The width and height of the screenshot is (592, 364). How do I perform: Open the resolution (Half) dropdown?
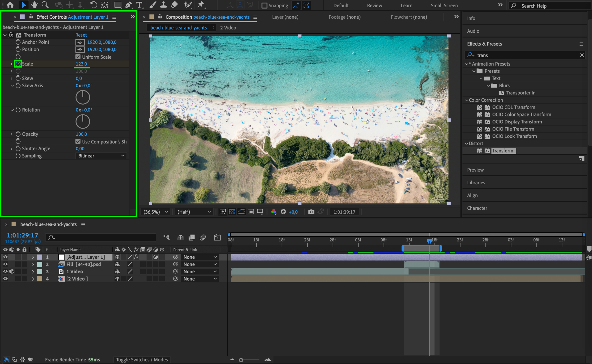[194, 212]
